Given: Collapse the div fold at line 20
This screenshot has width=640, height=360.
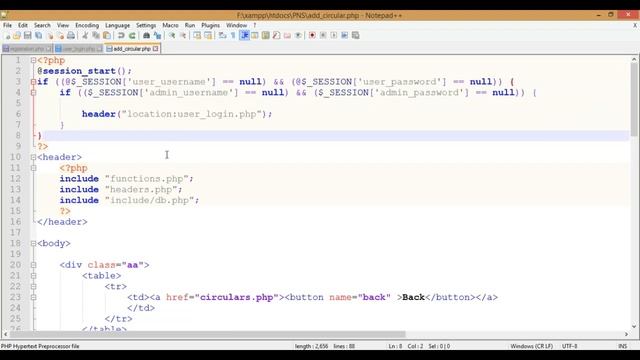Looking at the screenshot, I should coord(33,265).
